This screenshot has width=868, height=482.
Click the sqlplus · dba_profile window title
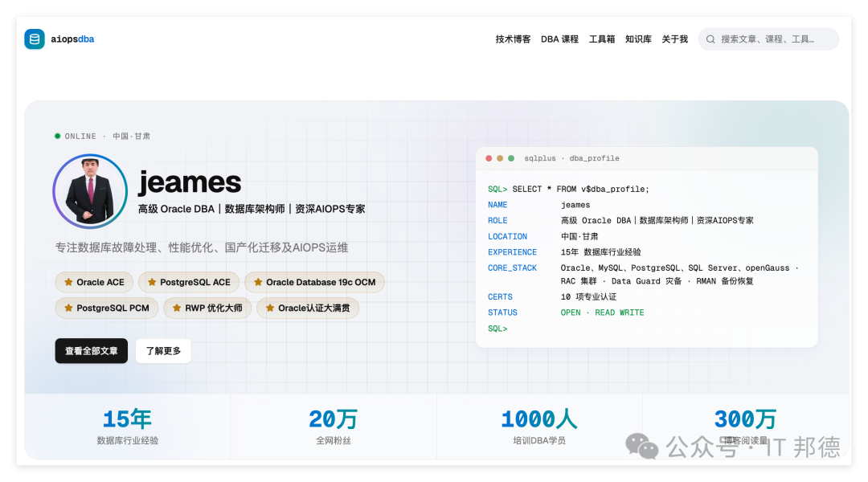click(572, 158)
